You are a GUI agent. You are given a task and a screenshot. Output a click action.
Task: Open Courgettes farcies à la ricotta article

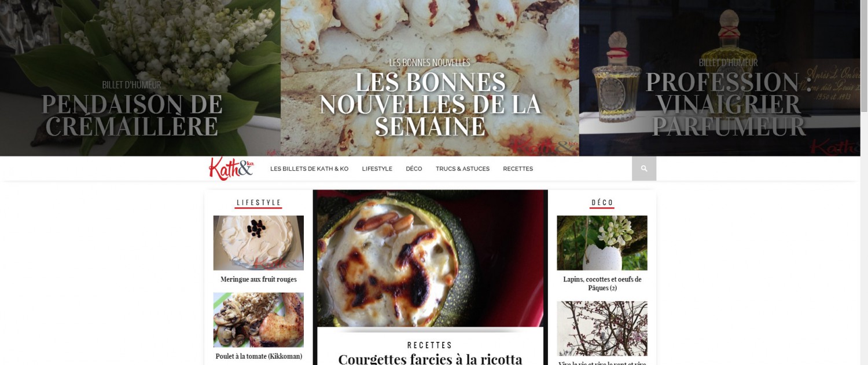pos(430,359)
